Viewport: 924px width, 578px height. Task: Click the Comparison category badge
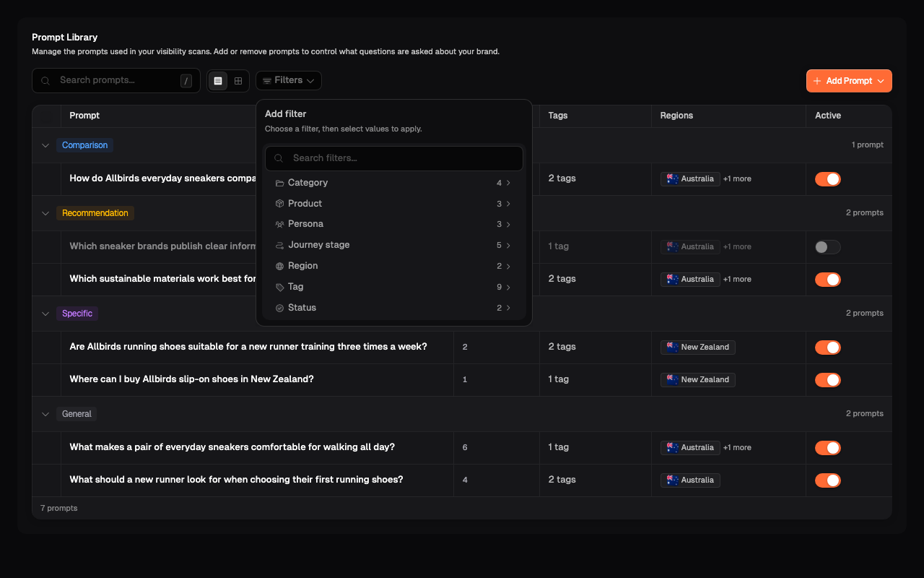(x=84, y=145)
